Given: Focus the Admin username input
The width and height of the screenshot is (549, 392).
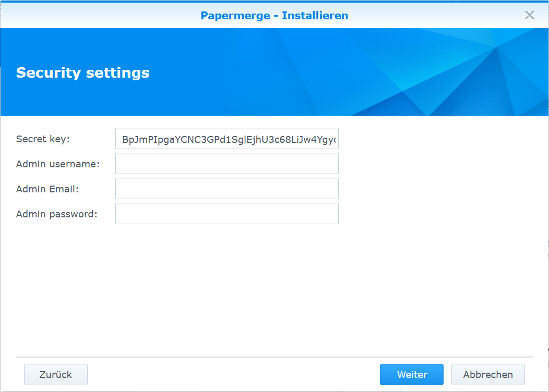Looking at the screenshot, I should (x=227, y=163).
